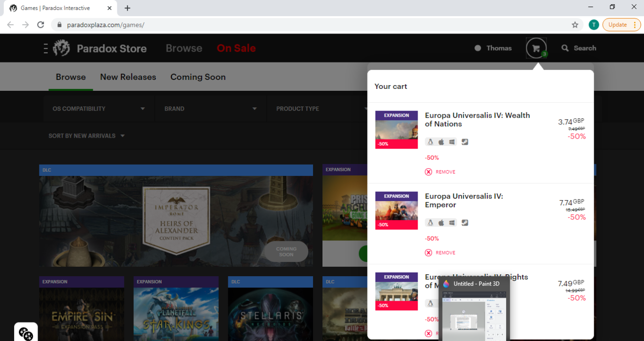Click the Paradox Store dragon logo
Viewport: 644px width, 341px height.
pyautogui.click(x=62, y=48)
